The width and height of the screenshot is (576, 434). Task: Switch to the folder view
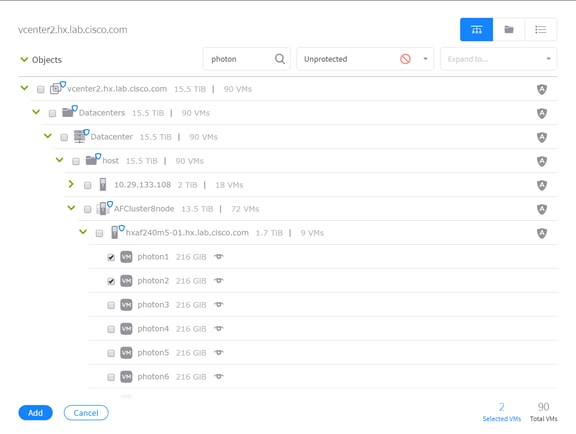[x=509, y=29]
